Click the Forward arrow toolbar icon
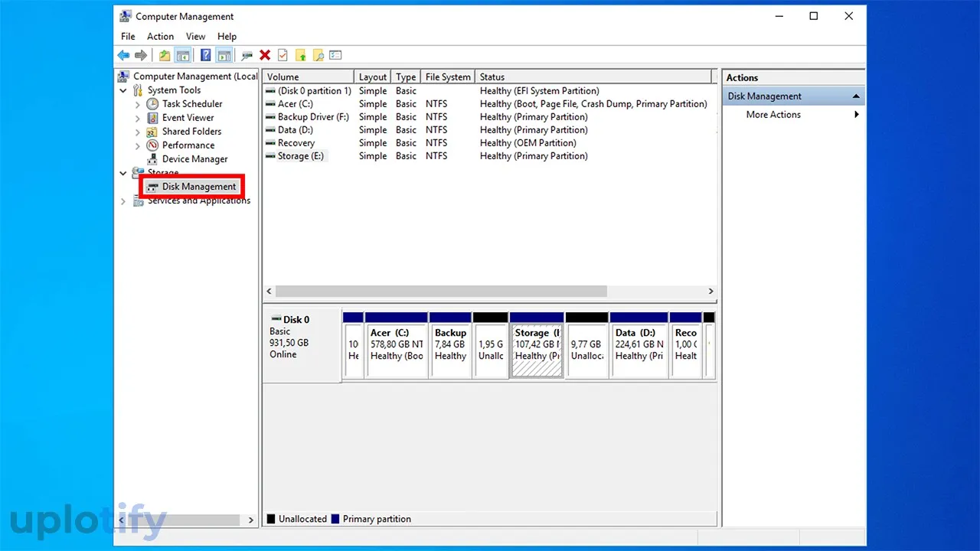980x551 pixels. tap(141, 55)
